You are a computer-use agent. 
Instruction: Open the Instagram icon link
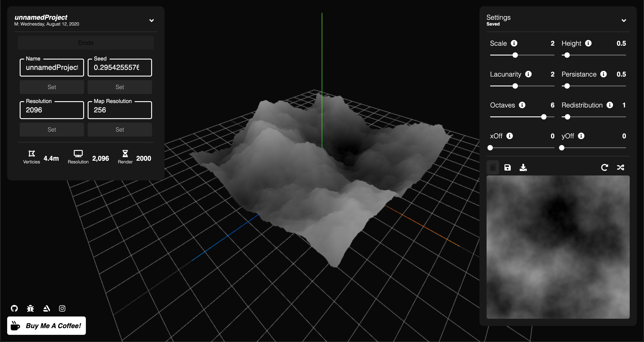click(62, 308)
